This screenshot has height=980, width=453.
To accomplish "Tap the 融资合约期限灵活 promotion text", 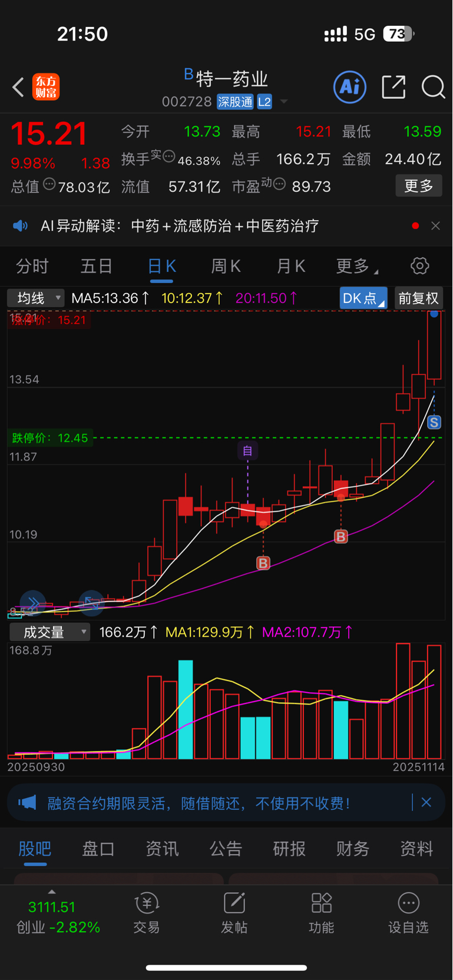I will 199,803.
